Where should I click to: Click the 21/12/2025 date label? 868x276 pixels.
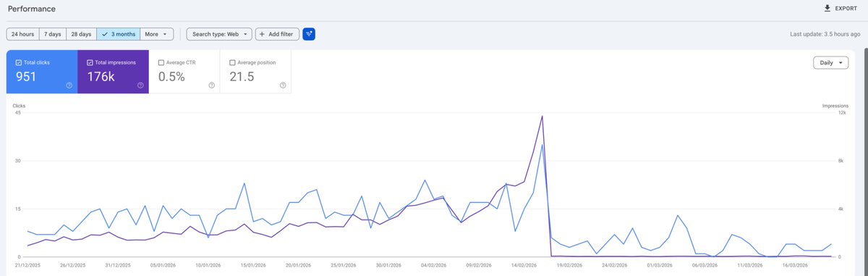tap(28, 265)
